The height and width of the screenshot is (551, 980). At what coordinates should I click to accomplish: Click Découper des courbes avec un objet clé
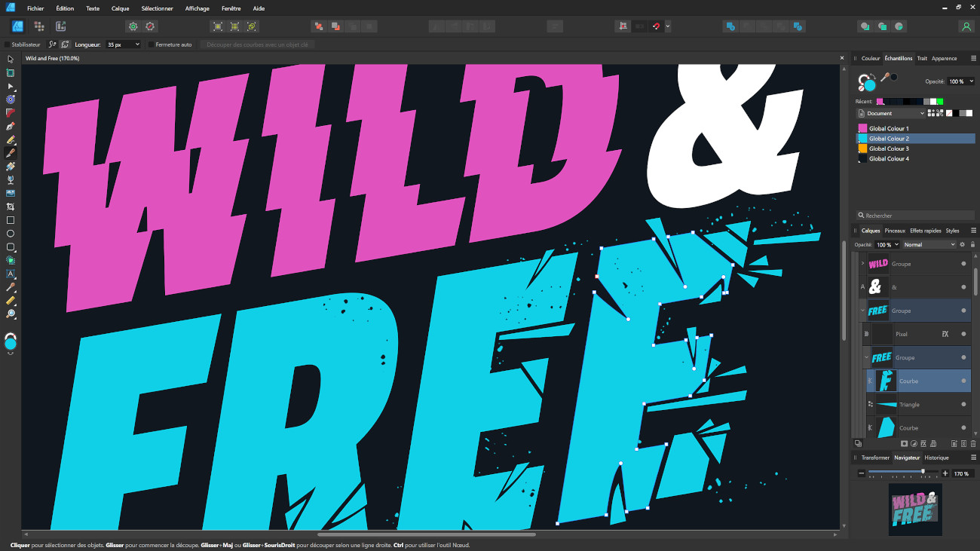point(257,44)
